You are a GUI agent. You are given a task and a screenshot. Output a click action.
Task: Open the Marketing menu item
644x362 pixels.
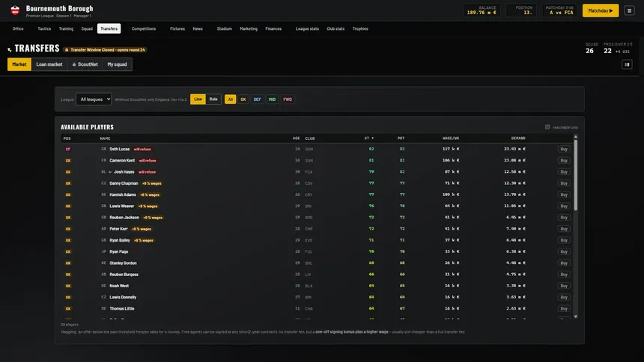click(x=249, y=28)
